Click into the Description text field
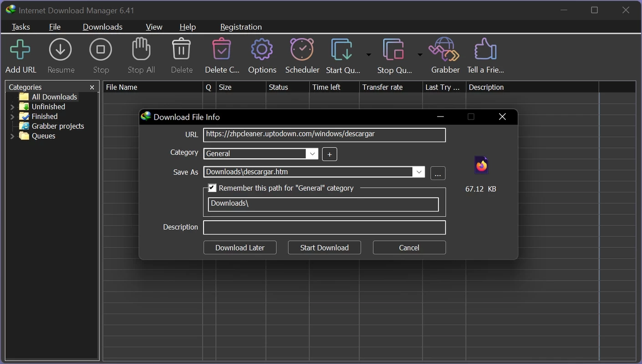 tap(324, 227)
